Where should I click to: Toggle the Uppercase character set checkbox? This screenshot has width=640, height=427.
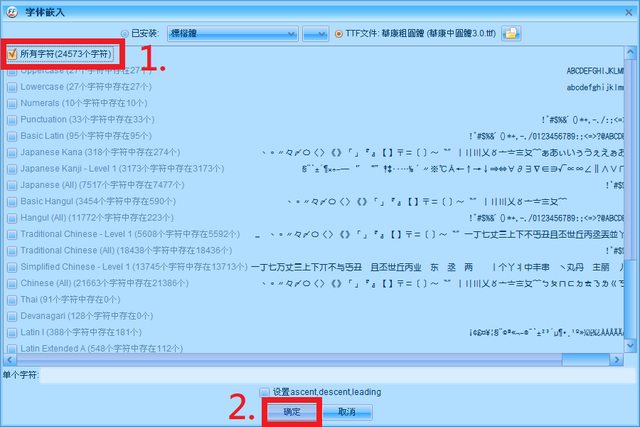12,70
